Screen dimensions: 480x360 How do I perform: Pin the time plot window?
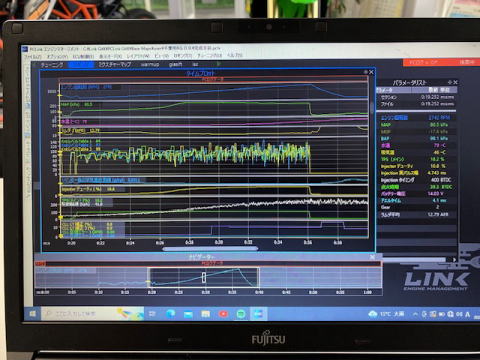tap(366, 72)
